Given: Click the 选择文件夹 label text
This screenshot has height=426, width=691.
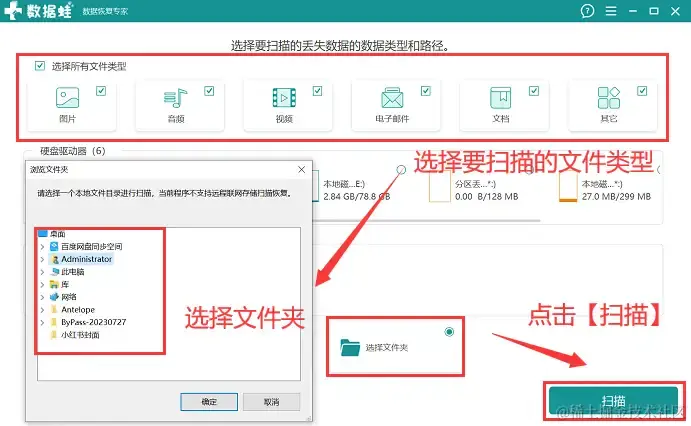Looking at the screenshot, I should coord(386,348).
